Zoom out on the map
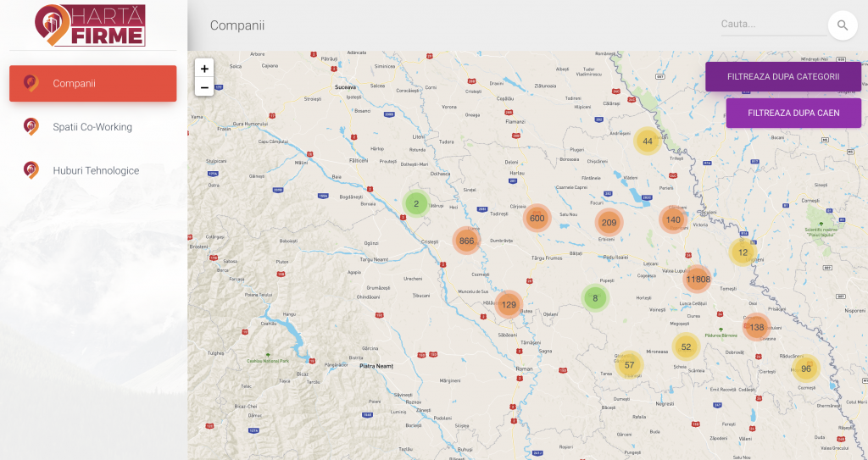 [204, 87]
